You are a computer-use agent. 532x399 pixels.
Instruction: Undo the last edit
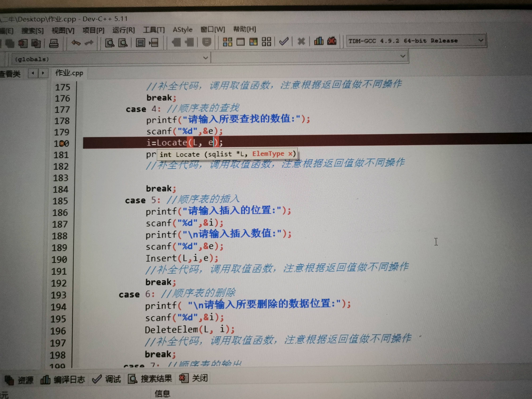76,43
